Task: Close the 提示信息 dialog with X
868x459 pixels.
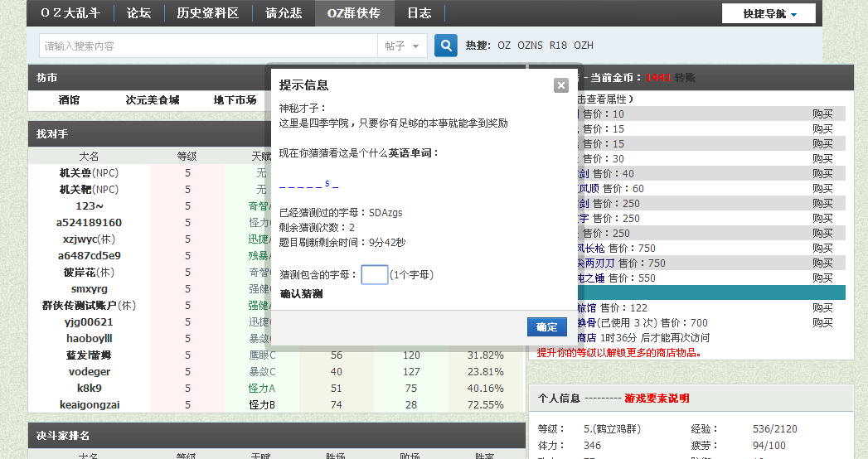Action: pos(560,85)
